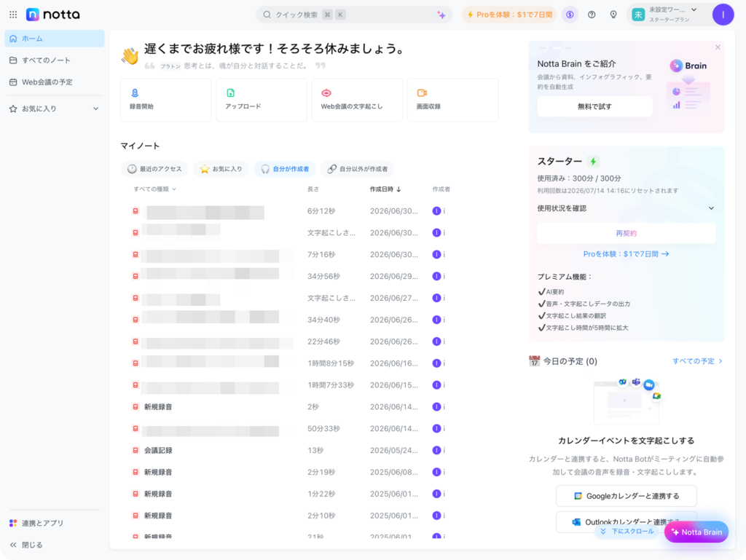Open 新規録音 note with 2分19秒 length
The height and width of the screenshot is (560, 746).
(x=158, y=472)
